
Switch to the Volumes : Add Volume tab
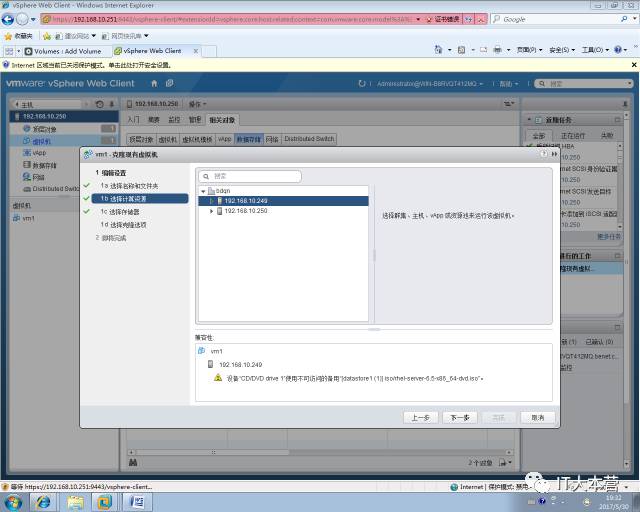coord(63,51)
